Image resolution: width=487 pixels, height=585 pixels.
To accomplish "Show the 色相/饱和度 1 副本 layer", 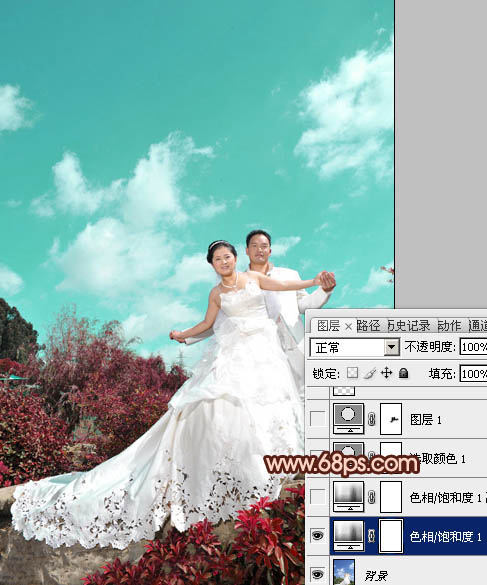I will tap(318, 497).
